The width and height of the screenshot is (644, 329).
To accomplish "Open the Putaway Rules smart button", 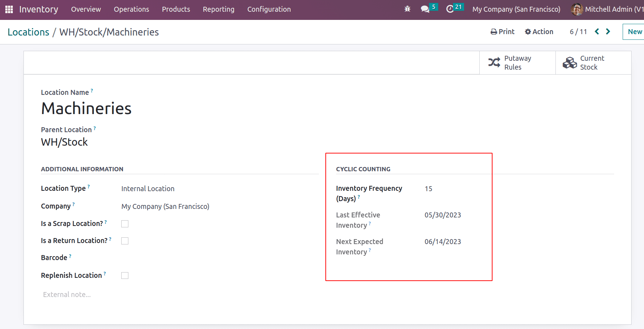I will coord(517,63).
